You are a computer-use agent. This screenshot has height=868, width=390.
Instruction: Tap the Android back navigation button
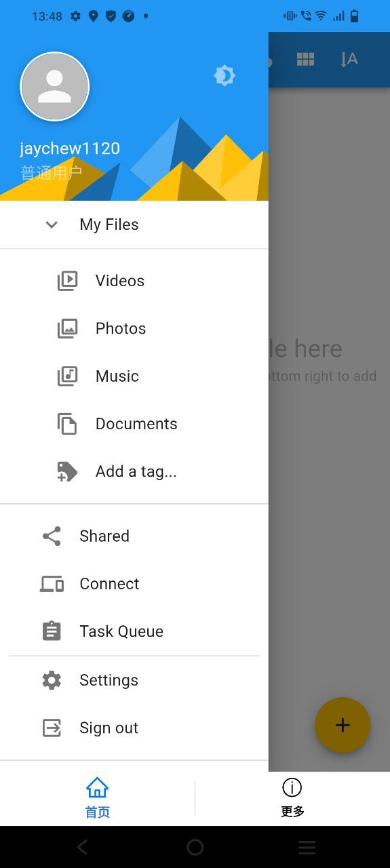(x=82, y=847)
